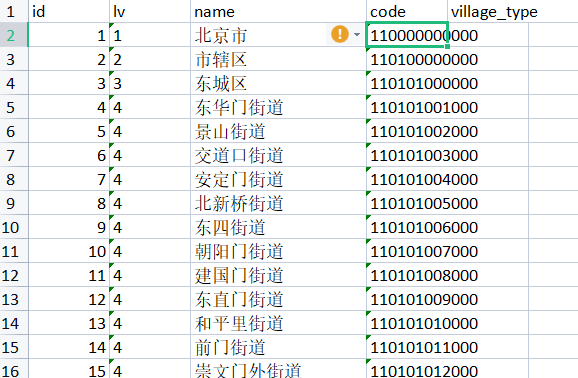Select row header 2
The width and height of the screenshot is (578, 378).
(14, 35)
